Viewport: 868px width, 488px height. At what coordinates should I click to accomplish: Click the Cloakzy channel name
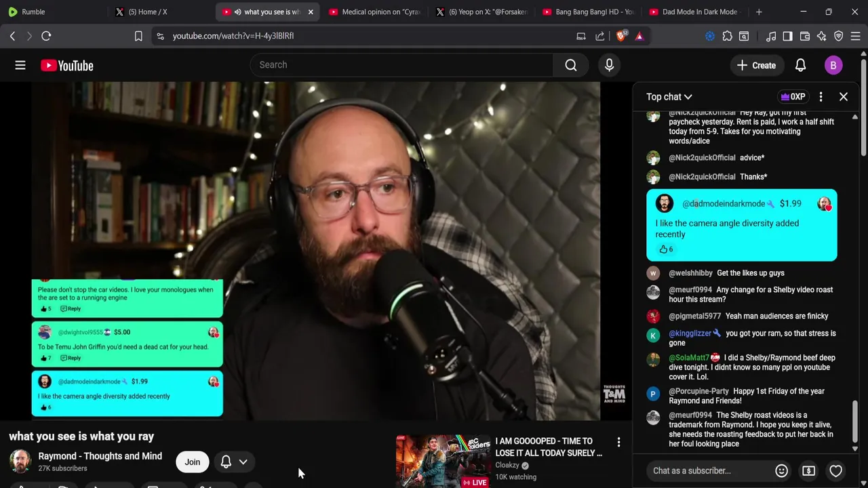pyautogui.click(x=507, y=465)
